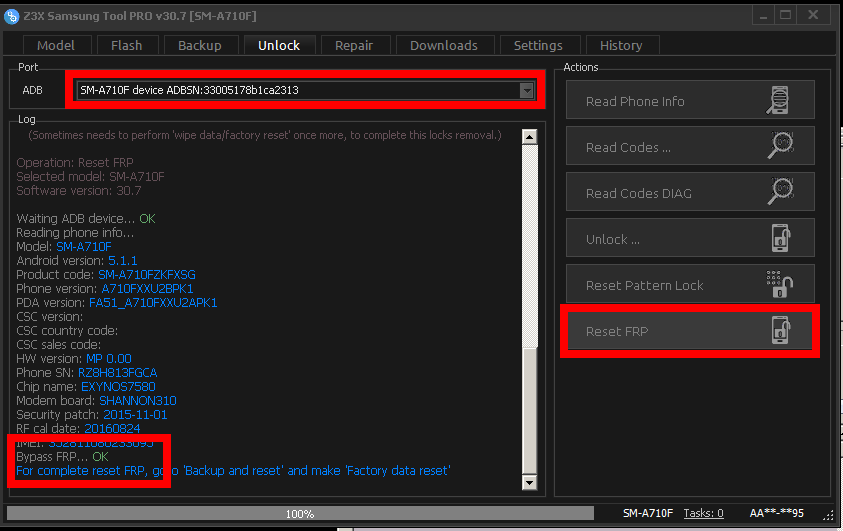Click log line 'Waiting ADB device... OK'
The height and width of the screenshot is (531, 843).
(x=86, y=218)
